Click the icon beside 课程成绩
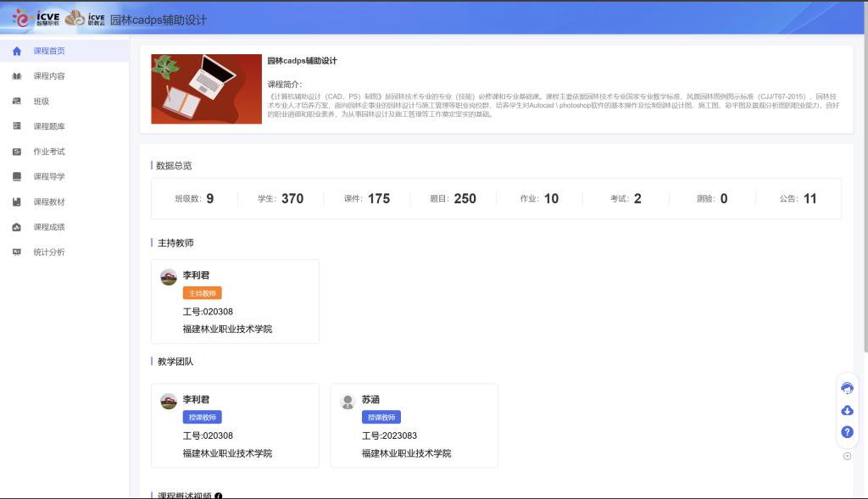Viewport: 868px width, 499px height. [x=17, y=227]
